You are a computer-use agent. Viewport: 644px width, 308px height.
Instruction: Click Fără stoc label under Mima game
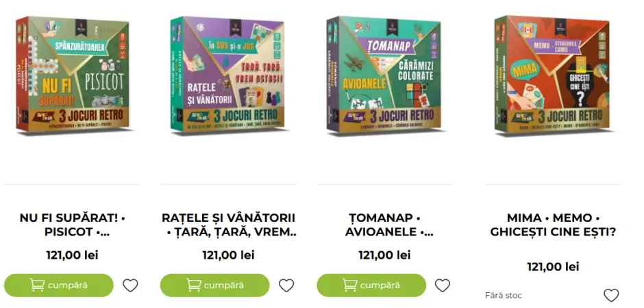504,295
